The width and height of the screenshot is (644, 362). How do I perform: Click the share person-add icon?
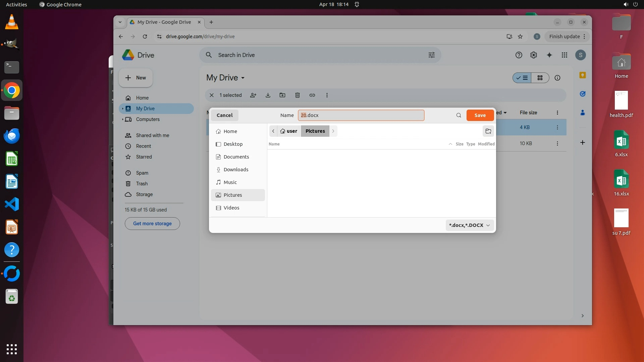253,95
